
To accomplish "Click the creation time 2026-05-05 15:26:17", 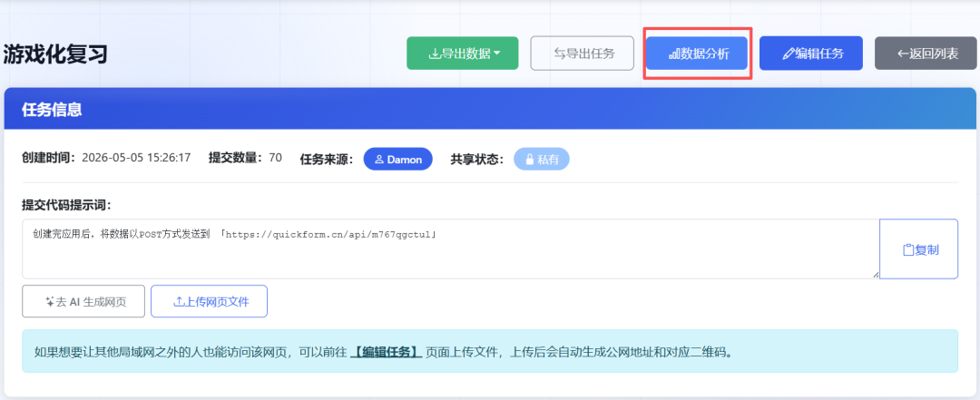I will tap(136, 158).
